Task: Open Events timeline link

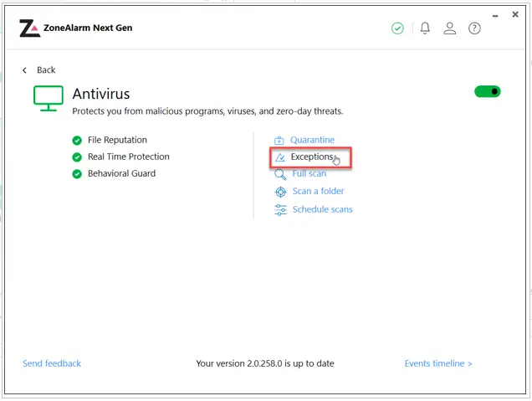Action: coord(438,363)
